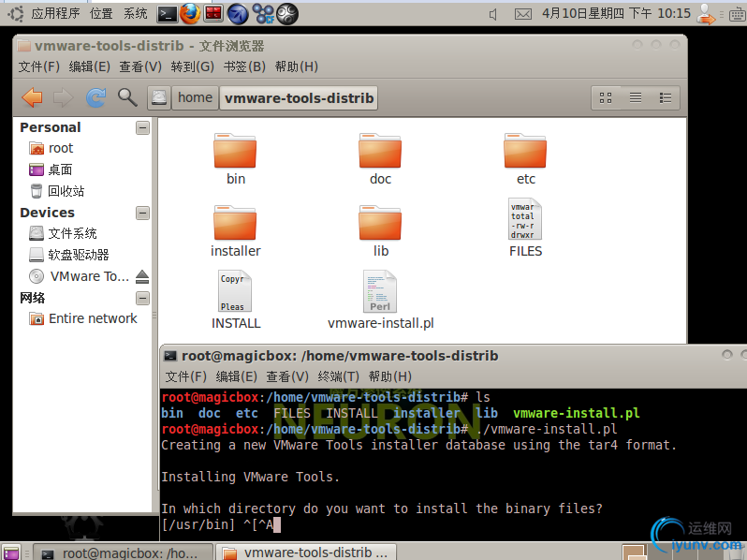Select the doc folder
Image resolution: width=747 pixels, height=560 pixels.
pyautogui.click(x=380, y=158)
